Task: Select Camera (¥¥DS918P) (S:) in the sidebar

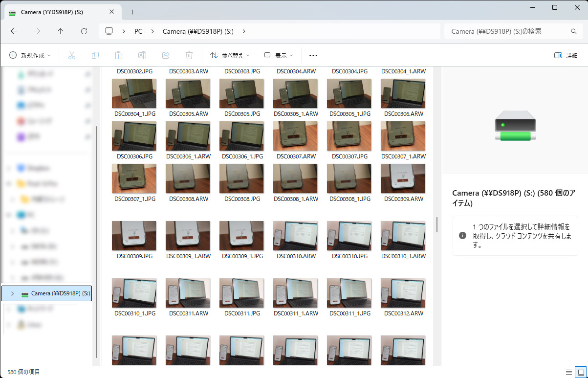Action: 46,293
